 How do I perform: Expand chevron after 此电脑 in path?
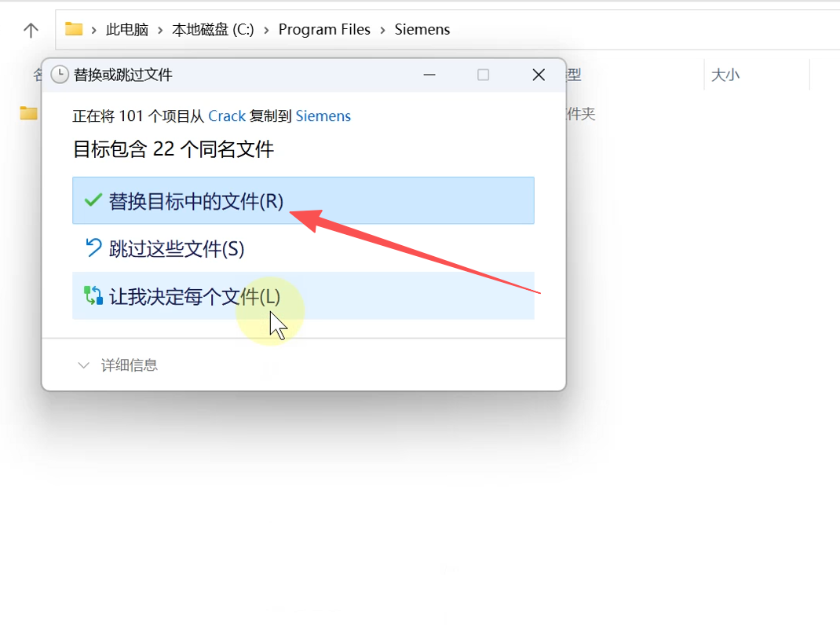[x=160, y=30]
